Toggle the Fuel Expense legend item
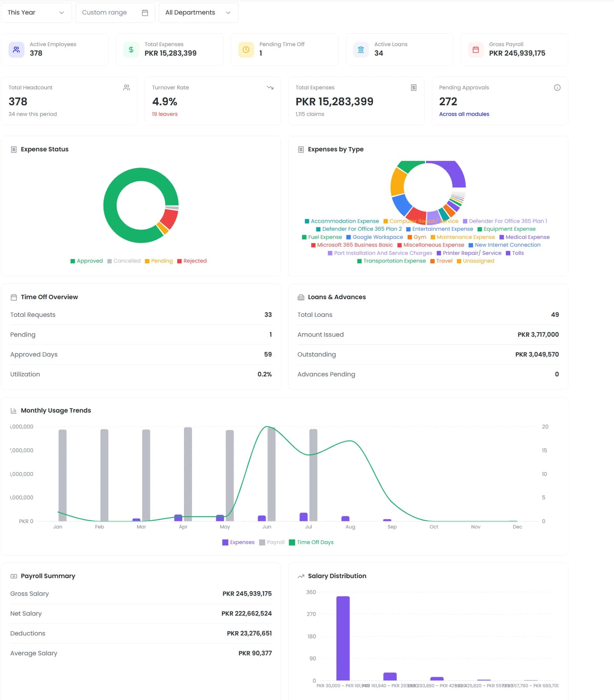The height and width of the screenshot is (700, 614). (322, 237)
